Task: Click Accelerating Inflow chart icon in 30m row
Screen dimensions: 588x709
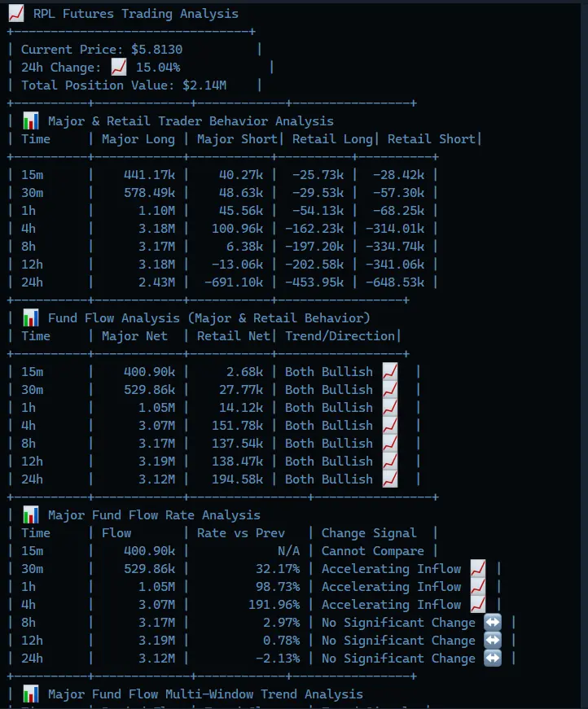Action: point(478,569)
